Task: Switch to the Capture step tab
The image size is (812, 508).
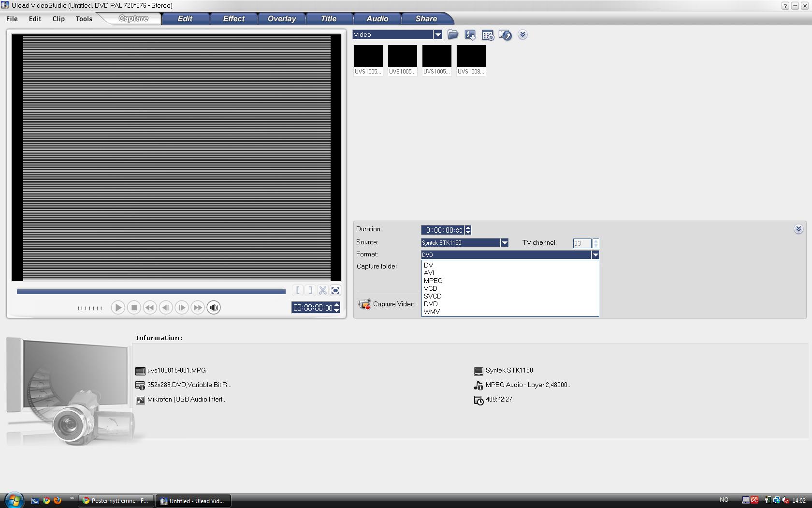Action: (x=133, y=18)
